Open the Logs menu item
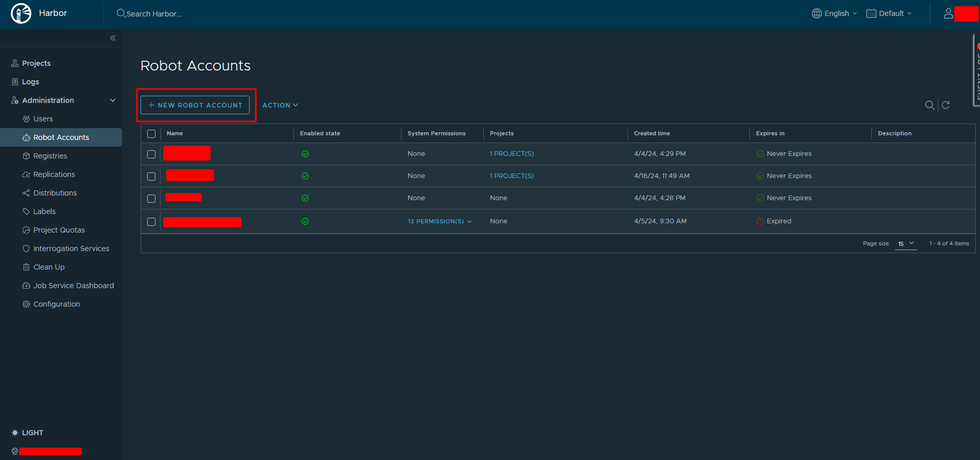 coord(30,82)
